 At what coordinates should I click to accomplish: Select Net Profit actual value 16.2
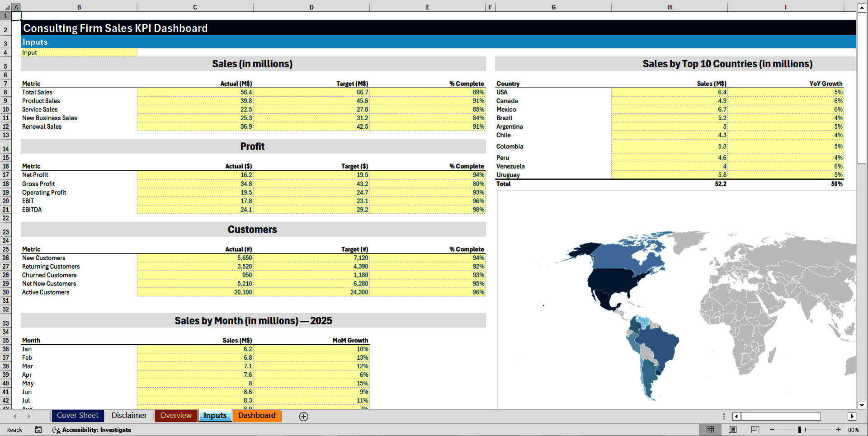click(195, 175)
